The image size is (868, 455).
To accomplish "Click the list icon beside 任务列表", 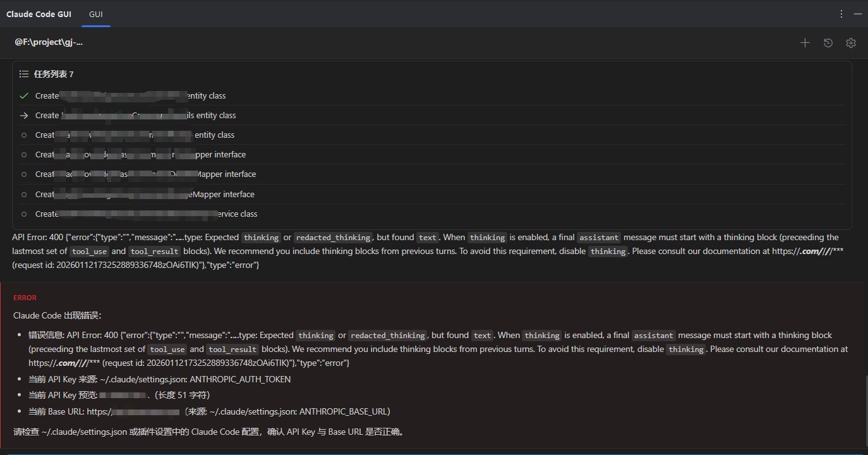I will (x=24, y=74).
